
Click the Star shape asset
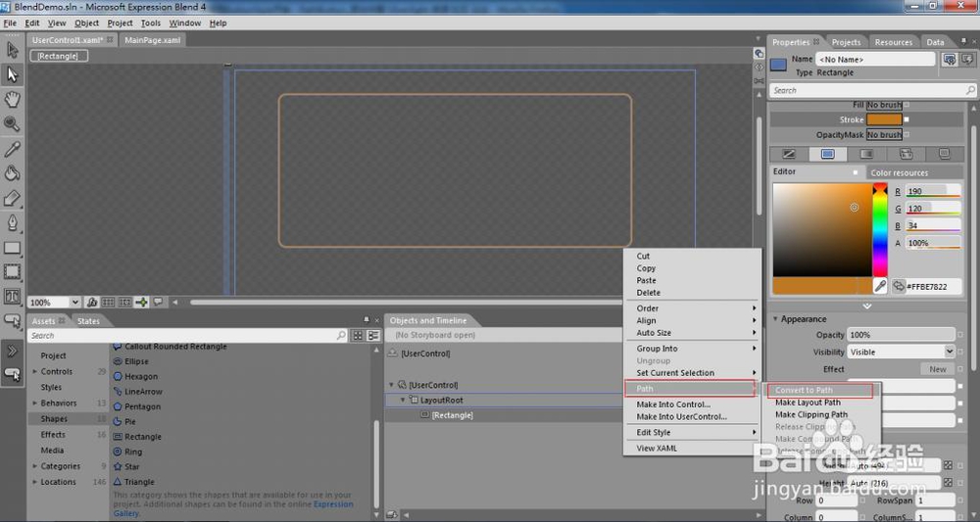126,466
